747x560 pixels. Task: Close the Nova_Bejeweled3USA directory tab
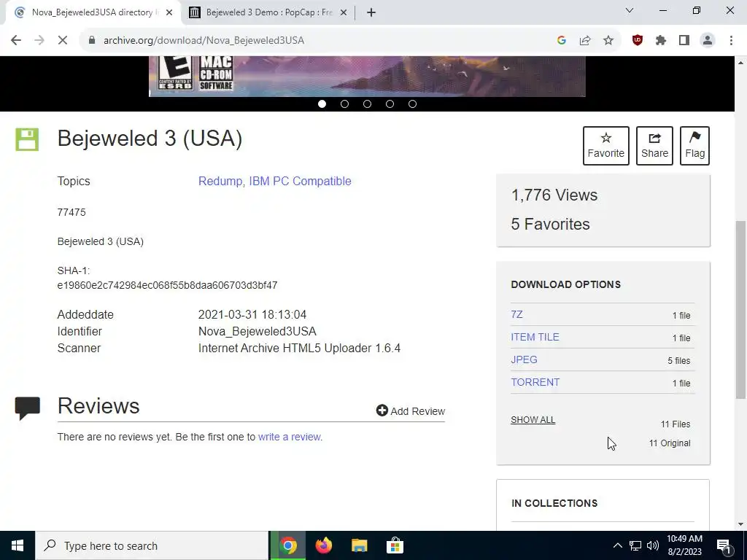pos(169,12)
